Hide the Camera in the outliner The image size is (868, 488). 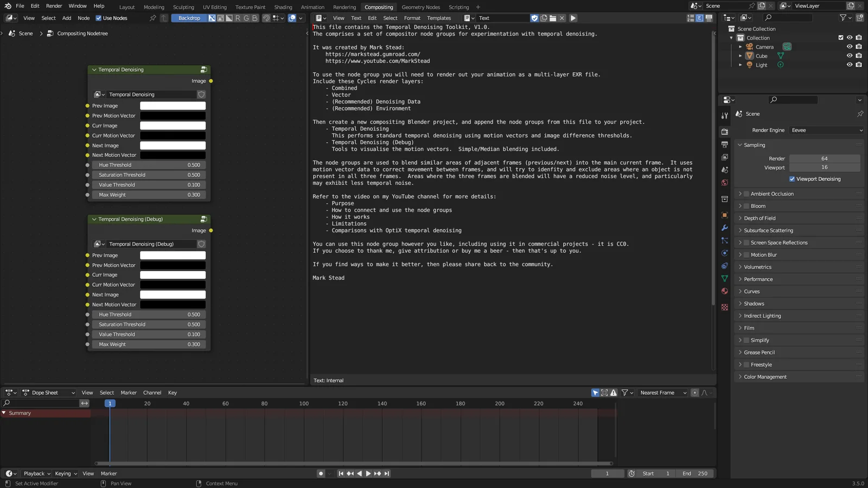pos(850,47)
